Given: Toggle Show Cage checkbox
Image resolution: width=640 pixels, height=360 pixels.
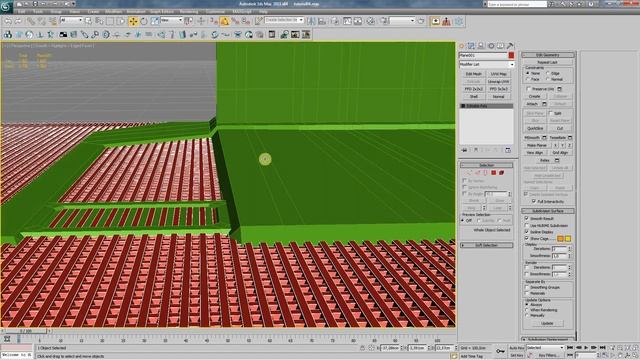Looking at the screenshot, I should click(527, 238).
